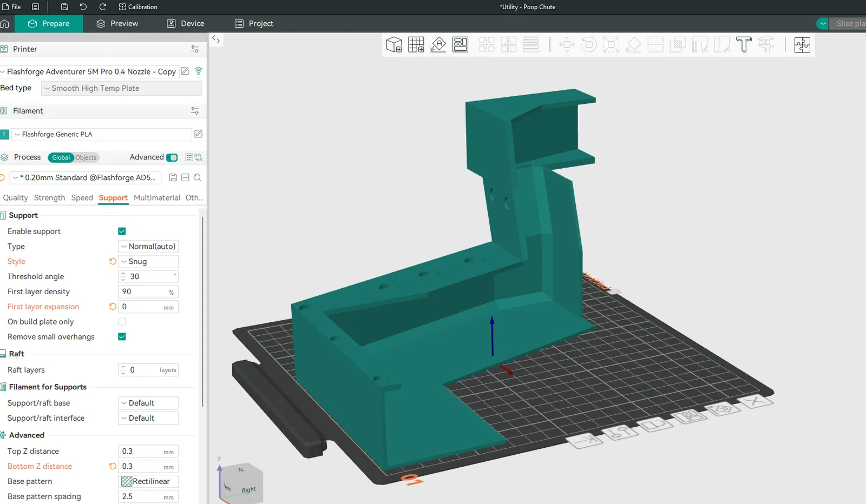Uncheck Remove small overhangs
This screenshot has height=504, width=866.
coord(122,337)
